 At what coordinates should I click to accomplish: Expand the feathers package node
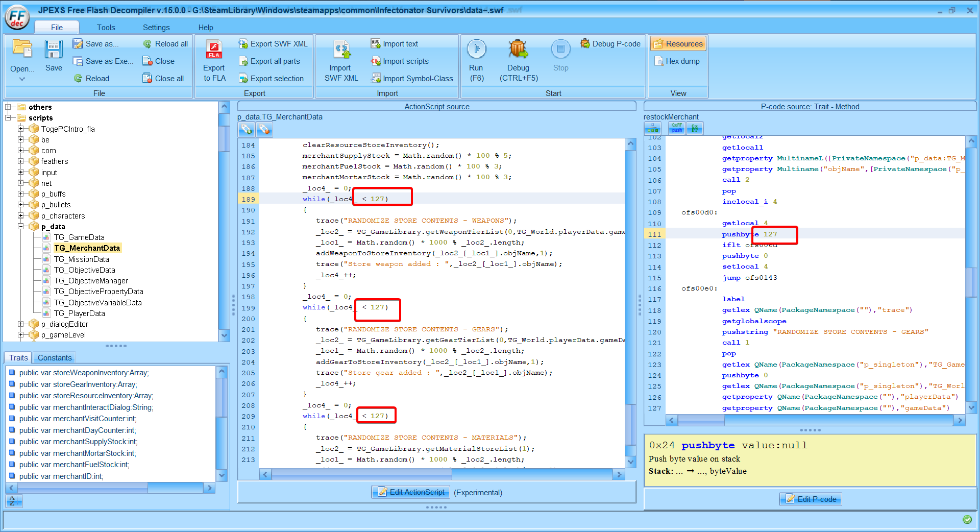[x=21, y=161]
